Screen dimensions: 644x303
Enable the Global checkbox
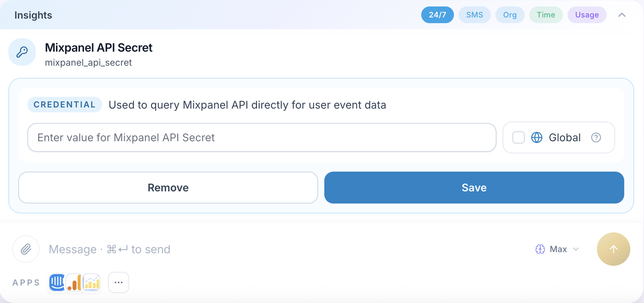(518, 137)
